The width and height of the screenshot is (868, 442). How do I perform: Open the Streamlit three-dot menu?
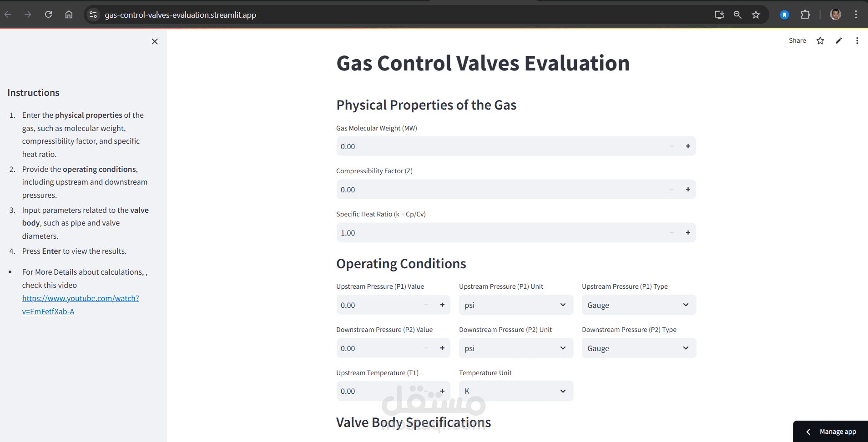click(x=857, y=40)
